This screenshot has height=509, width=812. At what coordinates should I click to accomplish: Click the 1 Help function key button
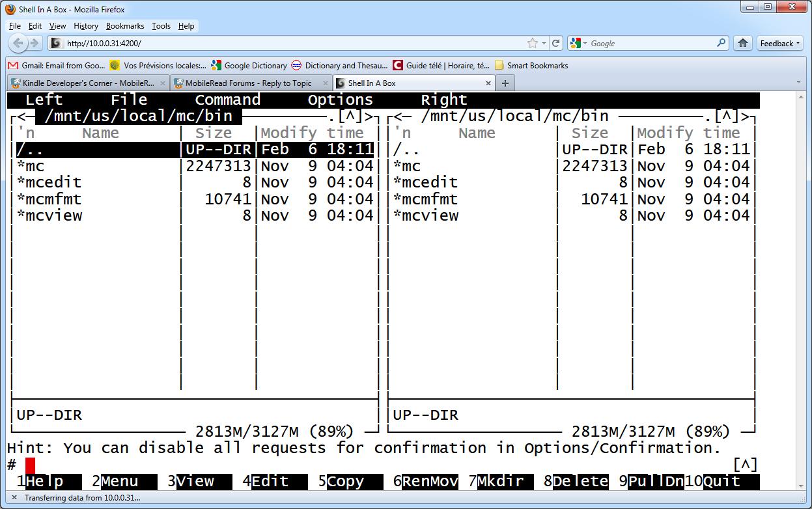click(49, 482)
